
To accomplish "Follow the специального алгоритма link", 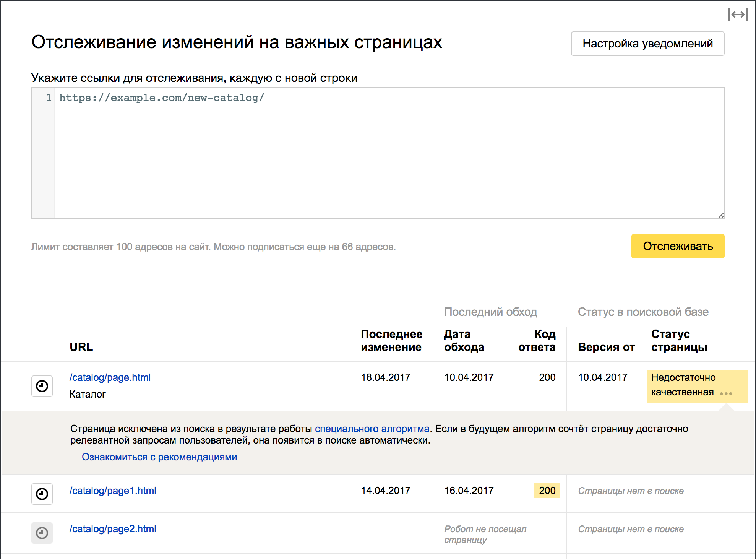I will point(372,429).
